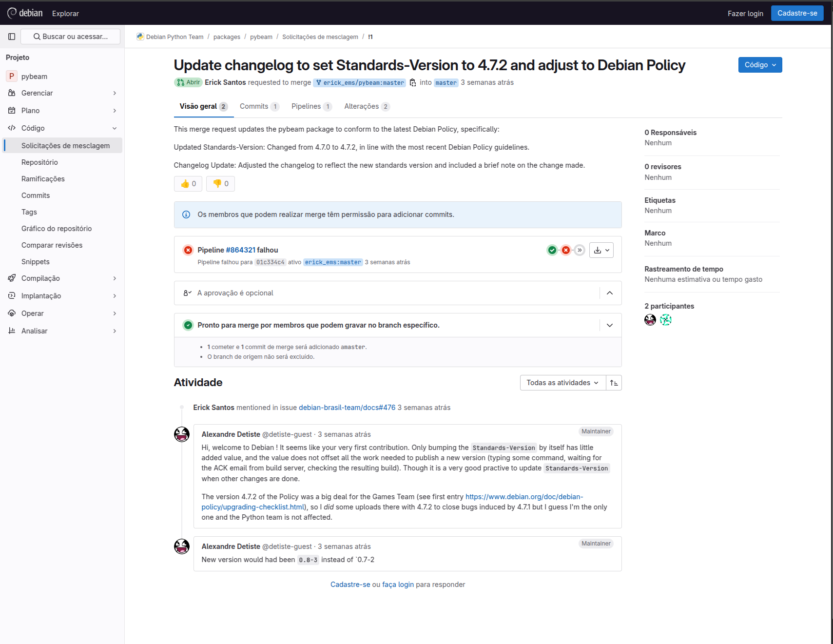Viewport: 833px width, 644px height.
Task: Open pipeline #864321 link
Action: coord(241,250)
